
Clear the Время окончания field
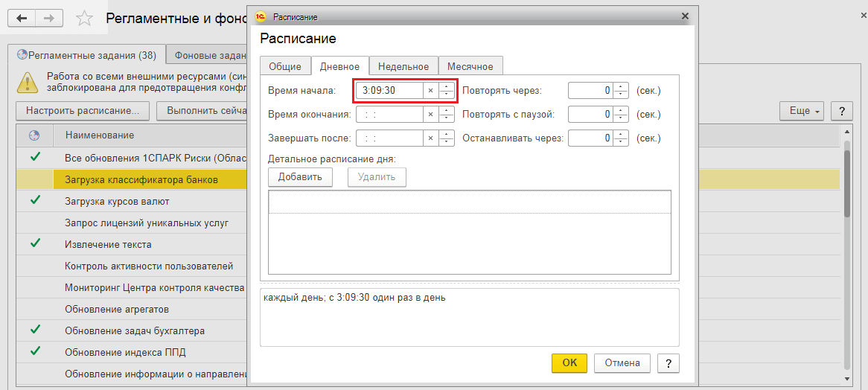click(430, 115)
